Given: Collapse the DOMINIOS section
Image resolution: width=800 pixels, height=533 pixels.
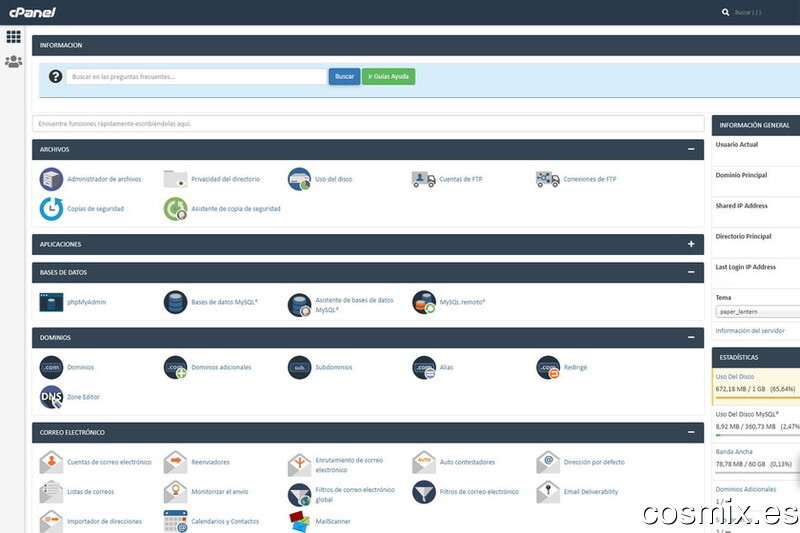Looking at the screenshot, I should [691, 338].
